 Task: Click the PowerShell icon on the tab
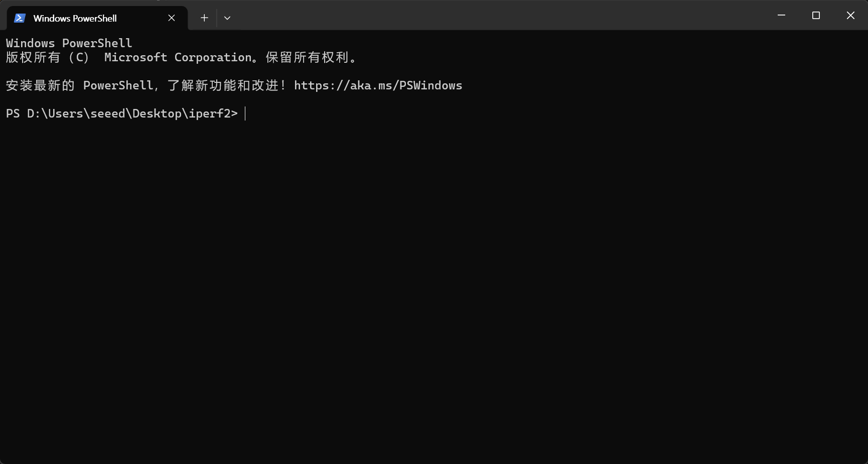coord(20,18)
